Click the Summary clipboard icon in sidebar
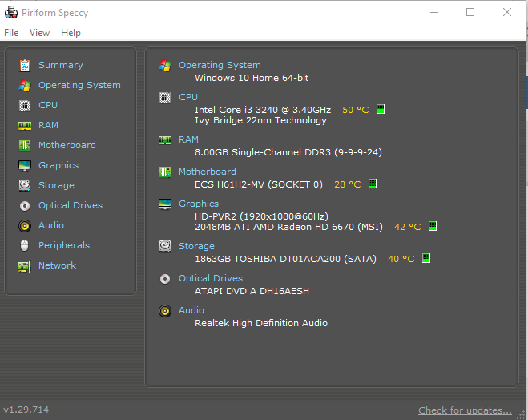Viewport: 528px width, 420px height. point(25,66)
